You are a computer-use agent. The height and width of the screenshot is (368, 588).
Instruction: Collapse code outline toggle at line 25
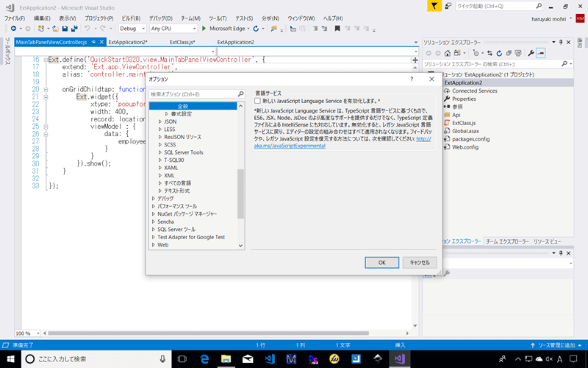tap(46, 127)
